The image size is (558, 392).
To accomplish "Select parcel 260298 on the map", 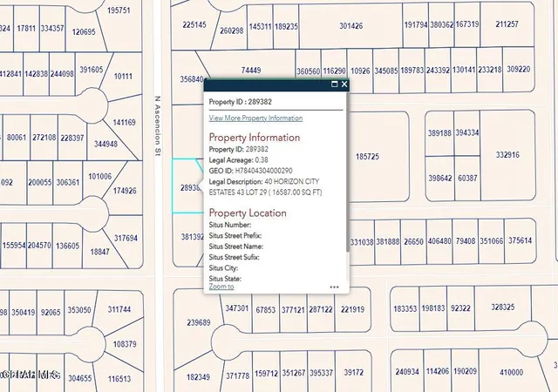I will pyautogui.click(x=232, y=30).
